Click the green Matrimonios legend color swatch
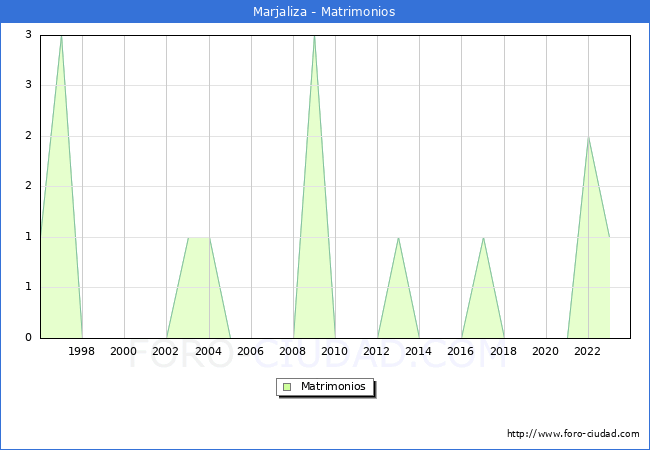650x450 pixels. coord(287,386)
